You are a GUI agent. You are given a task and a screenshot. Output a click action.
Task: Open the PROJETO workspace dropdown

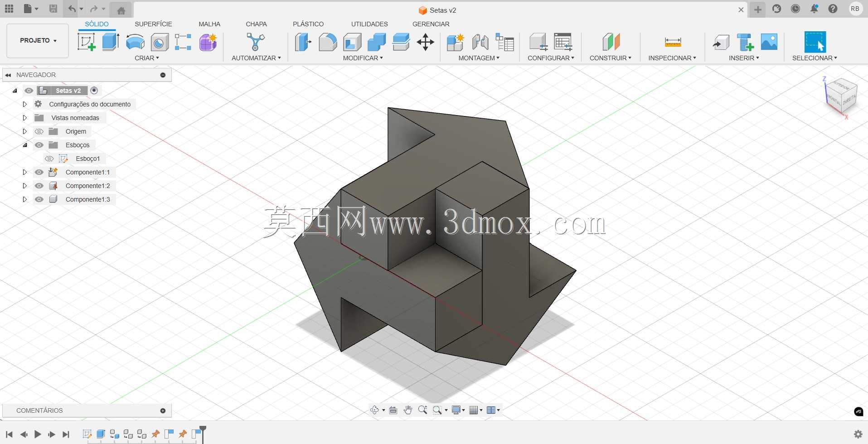point(38,41)
